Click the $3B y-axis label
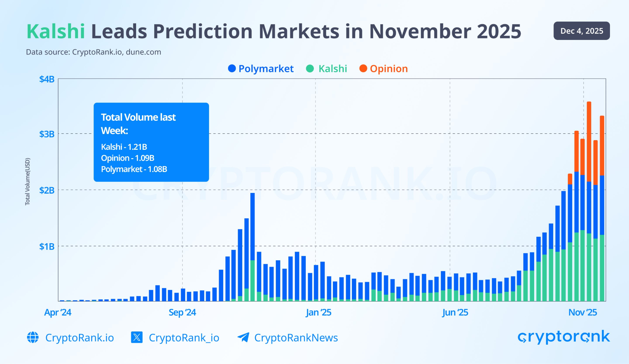The width and height of the screenshot is (629, 364). [47, 134]
